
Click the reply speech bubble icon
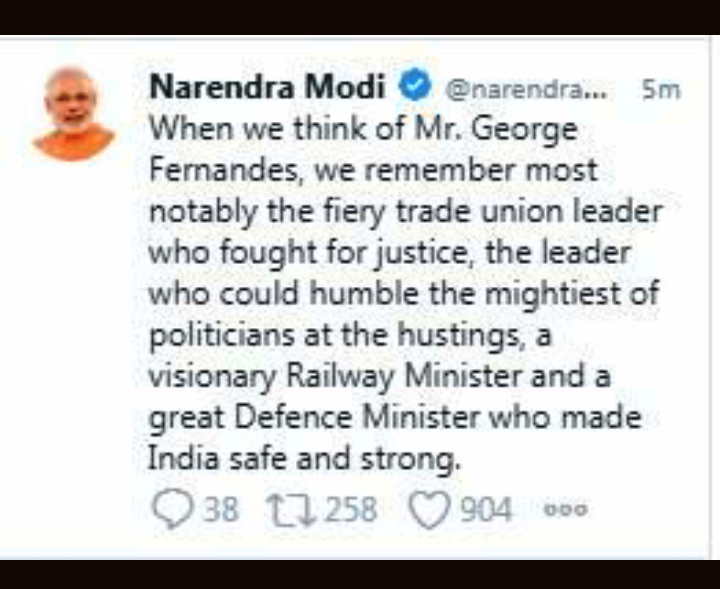[174, 510]
